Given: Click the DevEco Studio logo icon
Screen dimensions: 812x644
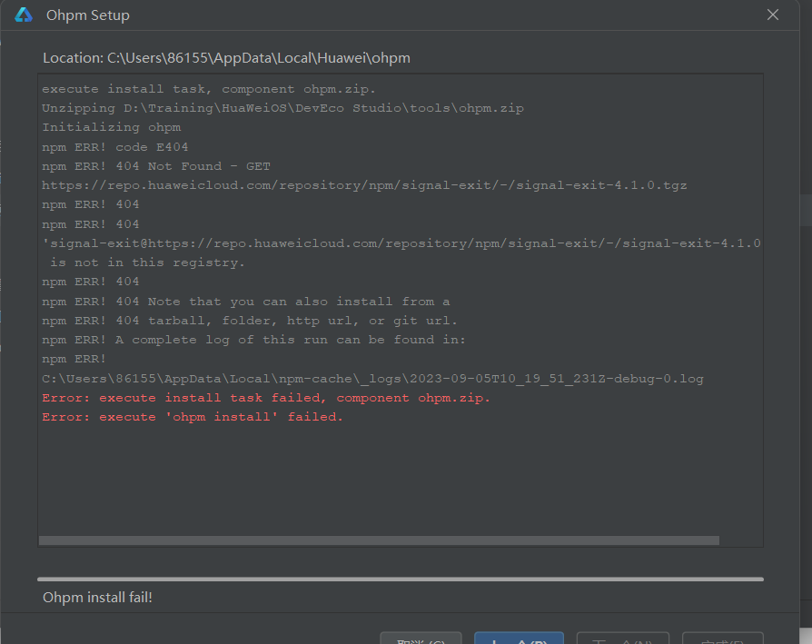Looking at the screenshot, I should tap(24, 15).
